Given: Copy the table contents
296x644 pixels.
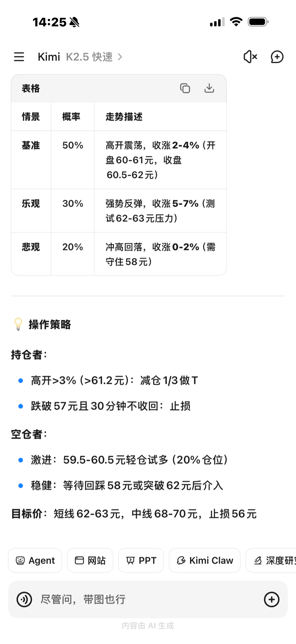Looking at the screenshot, I should 185,88.
